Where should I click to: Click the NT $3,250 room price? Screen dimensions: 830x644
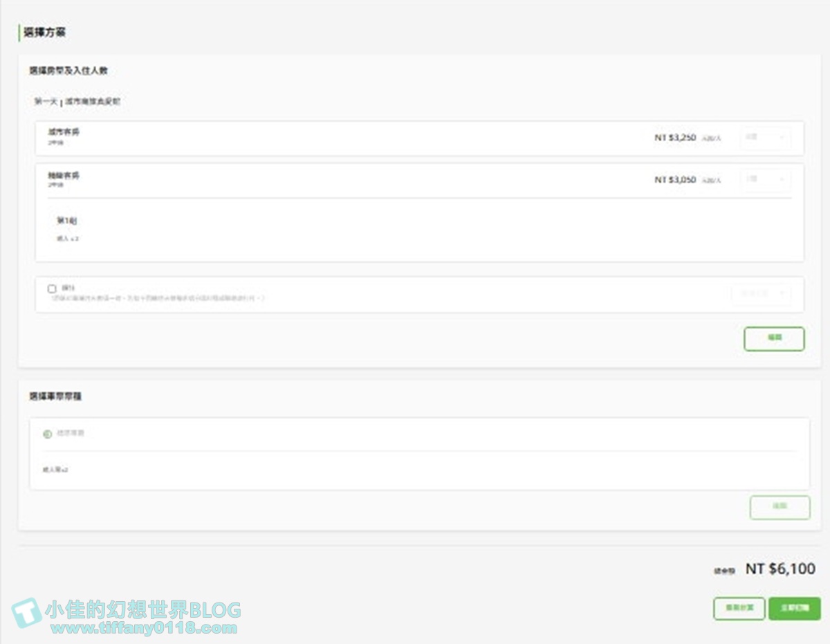(x=675, y=138)
